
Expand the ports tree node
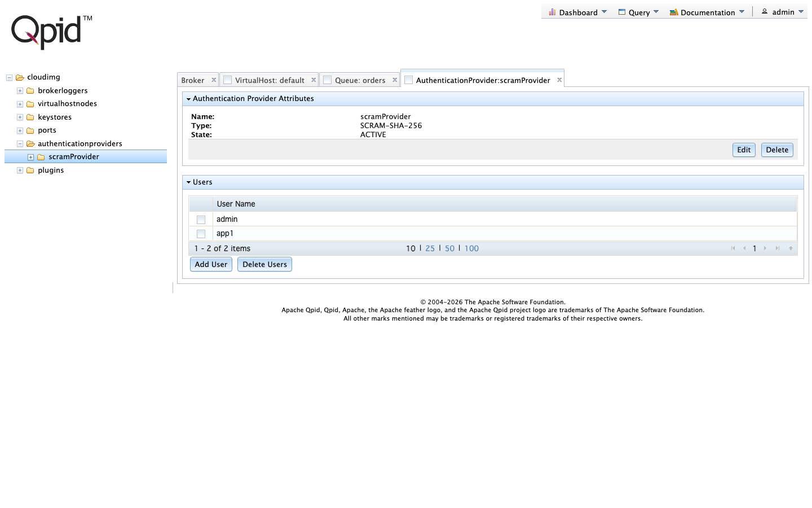(x=20, y=130)
